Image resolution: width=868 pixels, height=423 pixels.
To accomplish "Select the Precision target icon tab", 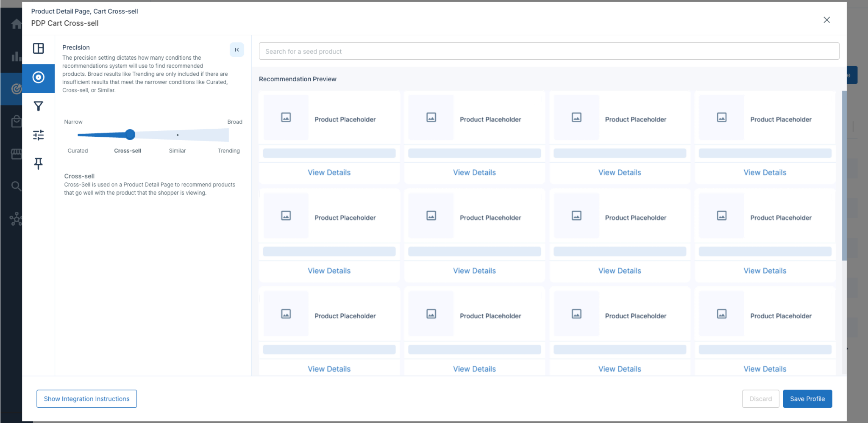I will pos(39,77).
